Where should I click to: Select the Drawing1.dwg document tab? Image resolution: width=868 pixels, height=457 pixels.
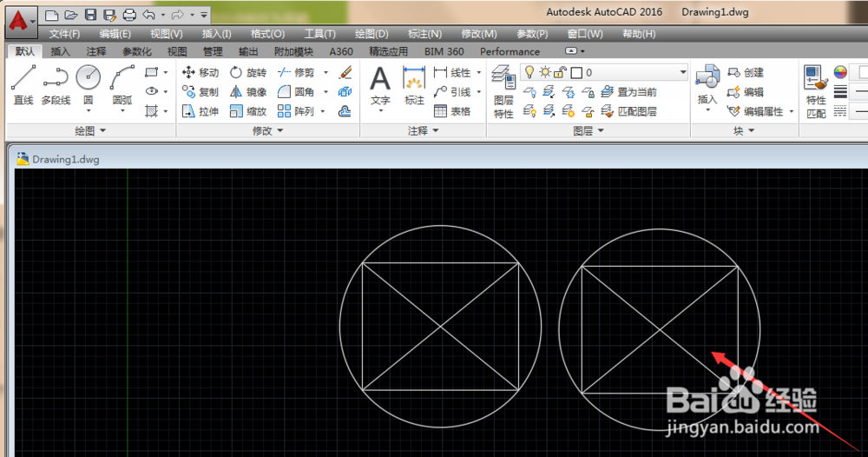point(58,160)
